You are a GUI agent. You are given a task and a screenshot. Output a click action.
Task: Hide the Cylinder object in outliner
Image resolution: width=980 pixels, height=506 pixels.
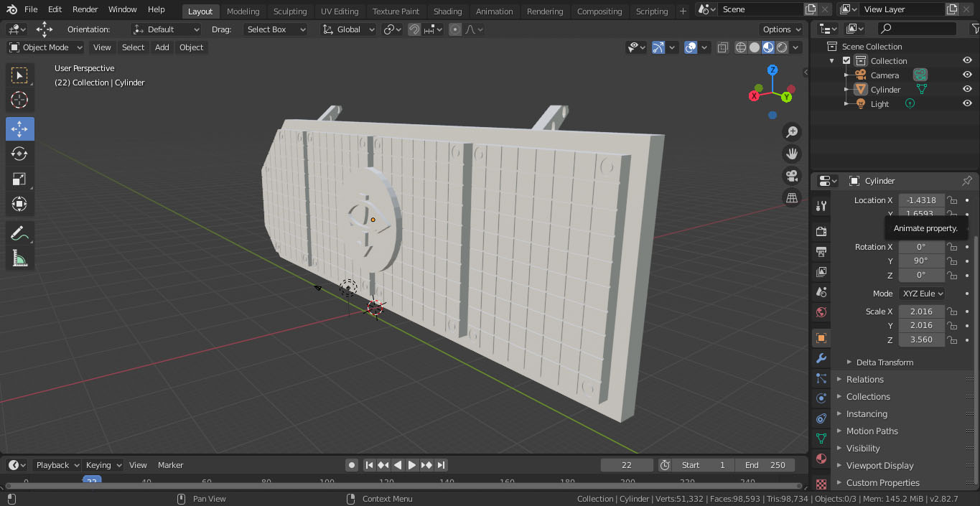tap(967, 90)
